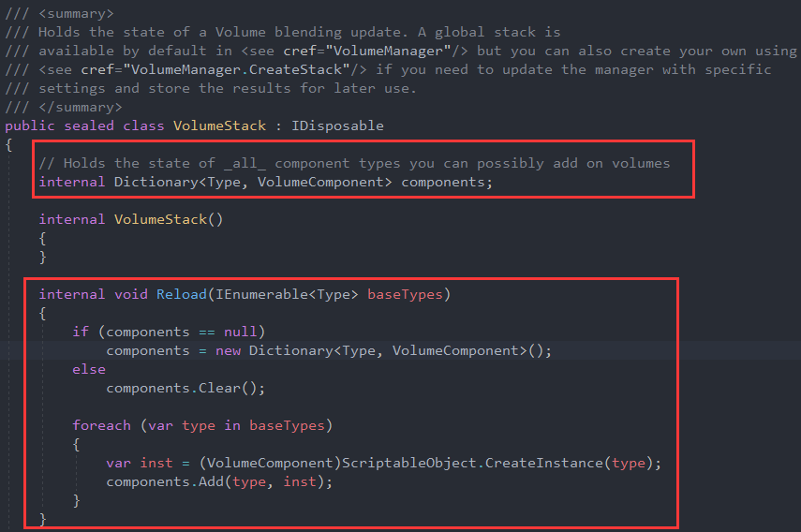
Task: Click the closing '</summary>' tag
Action: click(81, 107)
